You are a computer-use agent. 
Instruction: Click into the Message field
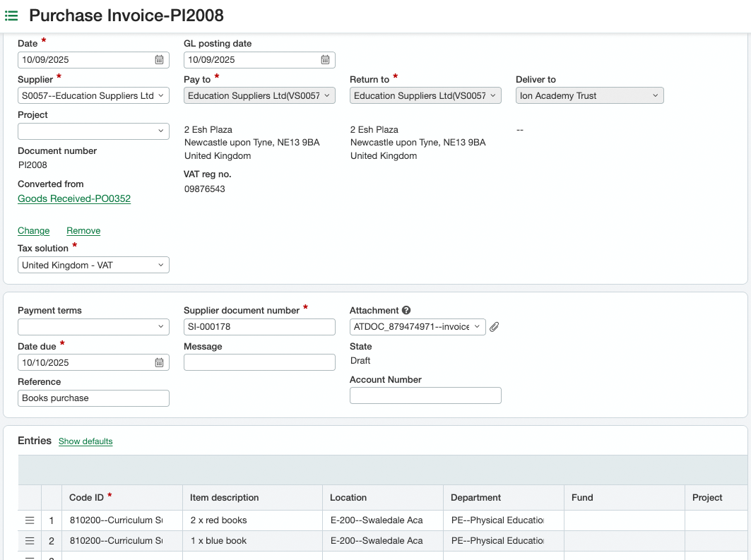[x=259, y=362]
